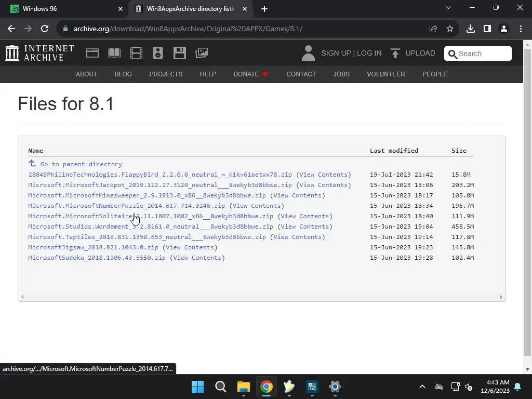Open PEOPLE menu item
The height and width of the screenshot is (399, 532).
(435, 74)
